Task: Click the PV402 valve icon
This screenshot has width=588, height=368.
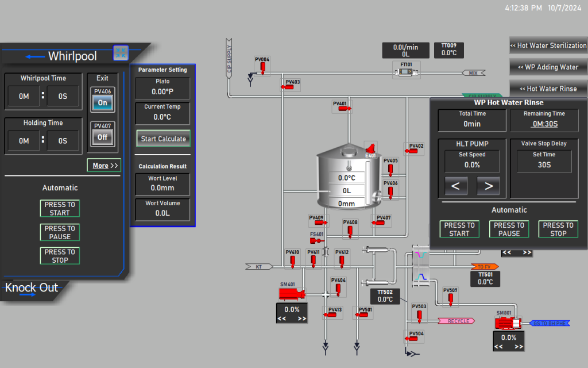Action: coord(411,151)
